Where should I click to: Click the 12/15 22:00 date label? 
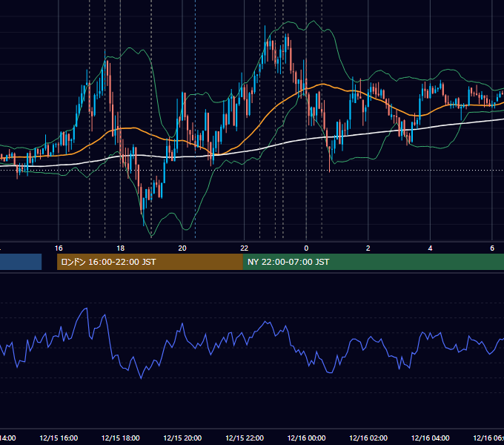tap(245, 438)
